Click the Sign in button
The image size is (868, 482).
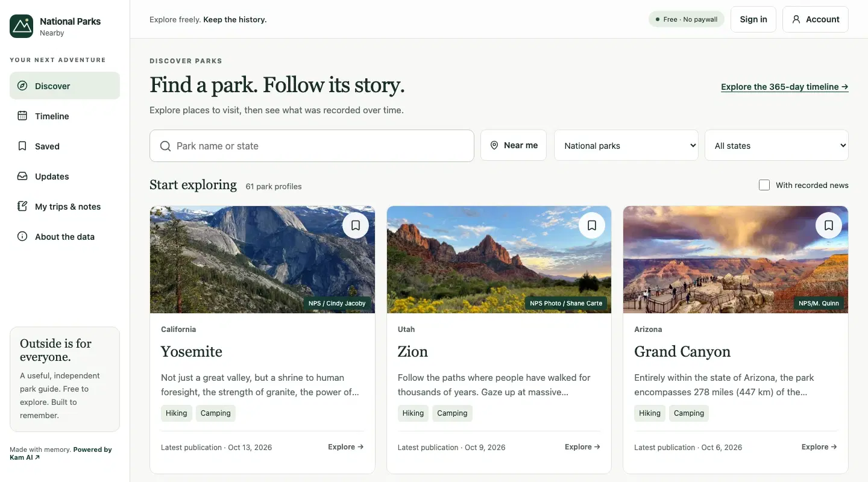pos(753,19)
